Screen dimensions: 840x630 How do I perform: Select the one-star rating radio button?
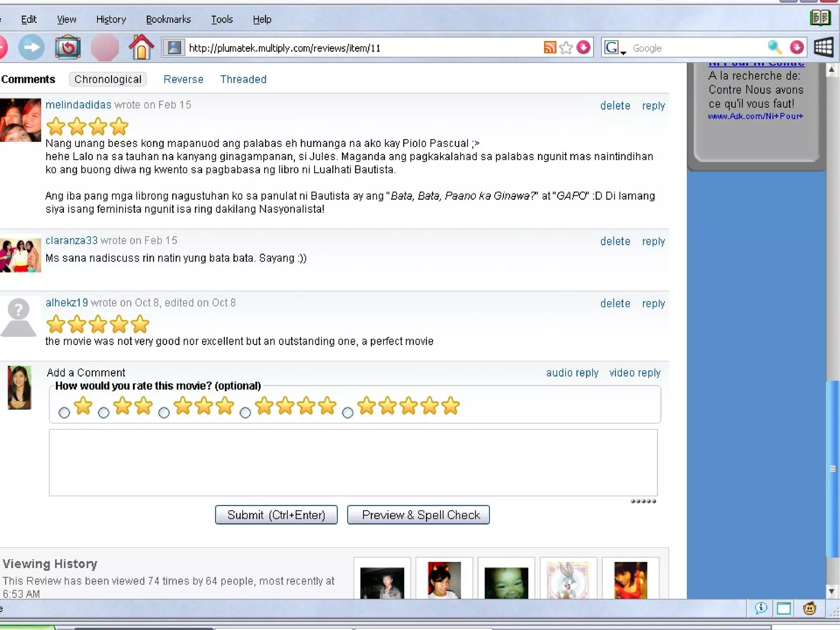pos(64,412)
